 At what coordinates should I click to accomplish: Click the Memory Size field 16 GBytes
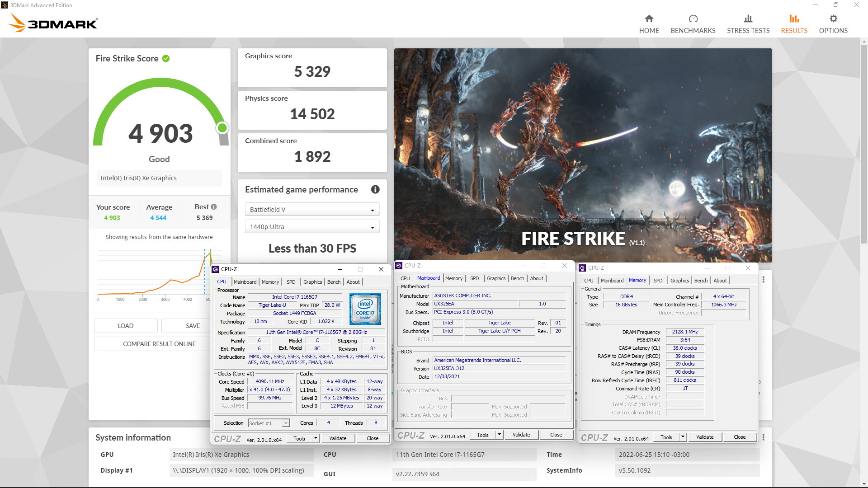pyautogui.click(x=626, y=305)
